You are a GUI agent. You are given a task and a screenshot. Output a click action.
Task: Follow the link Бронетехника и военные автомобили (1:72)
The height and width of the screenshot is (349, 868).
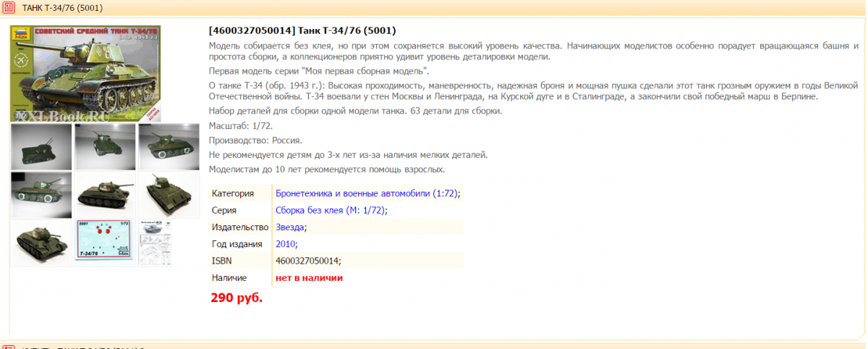point(368,193)
